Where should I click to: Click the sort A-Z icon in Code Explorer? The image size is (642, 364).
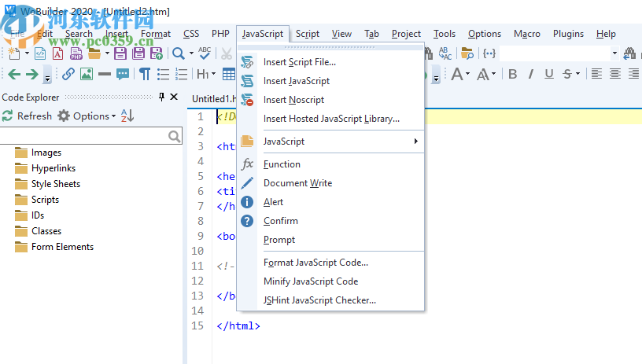pyautogui.click(x=127, y=116)
